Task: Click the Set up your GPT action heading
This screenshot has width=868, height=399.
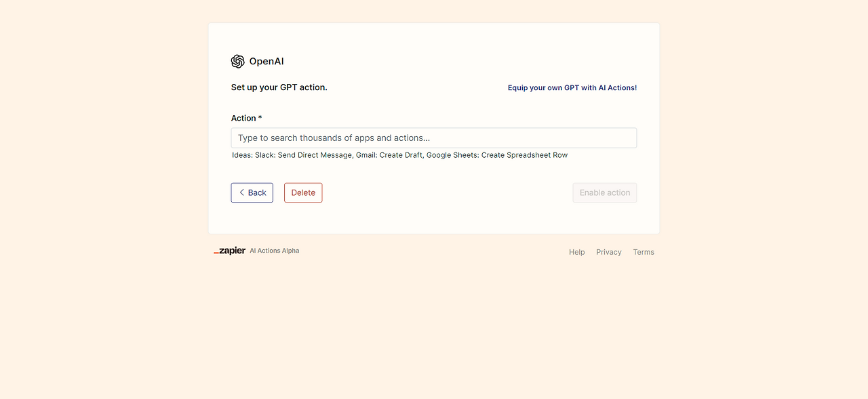Action: 279,87
